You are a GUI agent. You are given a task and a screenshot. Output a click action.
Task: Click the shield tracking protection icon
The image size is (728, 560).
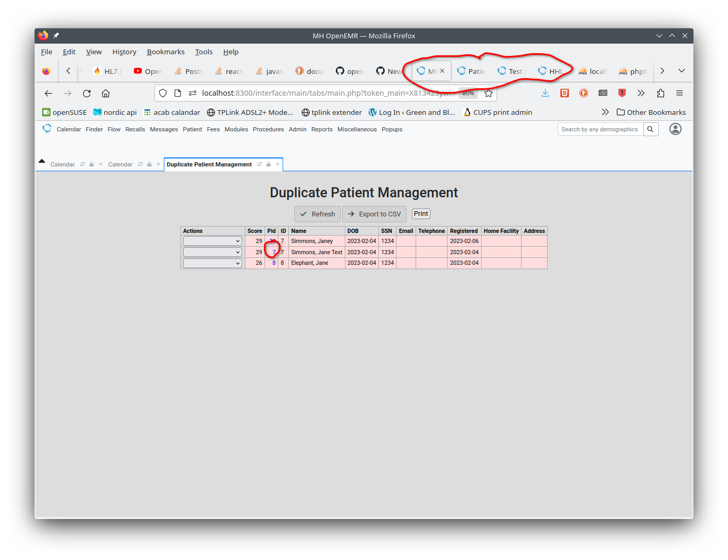click(x=163, y=93)
